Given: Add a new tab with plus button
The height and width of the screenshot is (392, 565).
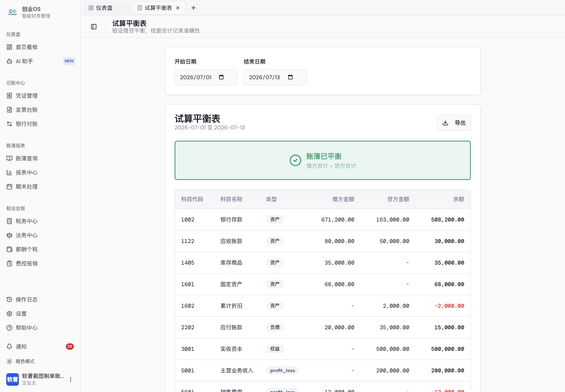Looking at the screenshot, I should pyautogui.click(x=193, y=8).
